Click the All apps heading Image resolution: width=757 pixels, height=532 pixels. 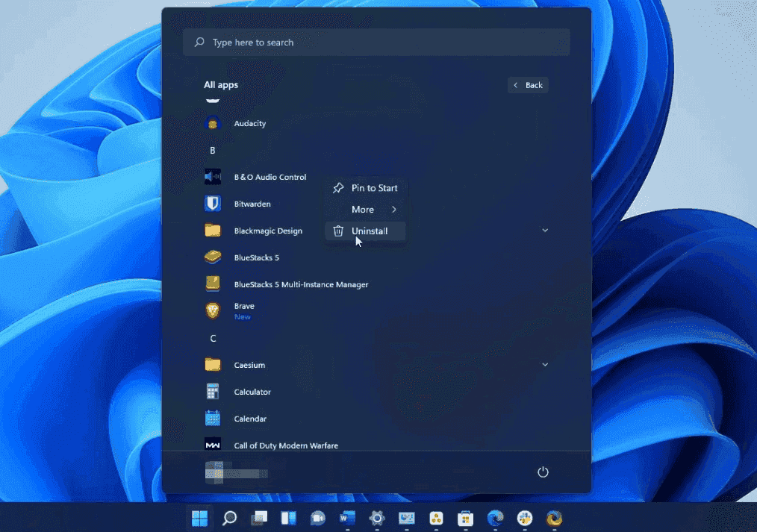[x=221, y=85]
